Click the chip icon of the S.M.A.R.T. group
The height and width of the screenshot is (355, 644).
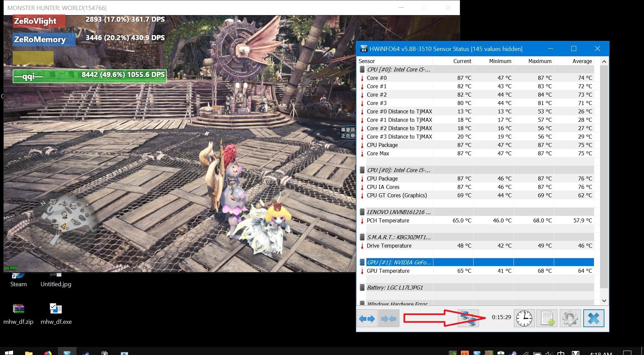362,237
